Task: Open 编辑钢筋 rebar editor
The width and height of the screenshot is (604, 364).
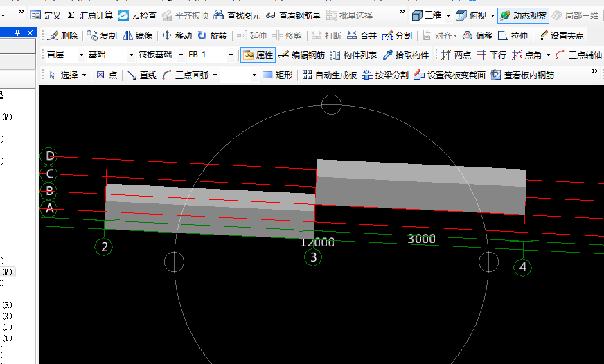Action: (301, 55)
